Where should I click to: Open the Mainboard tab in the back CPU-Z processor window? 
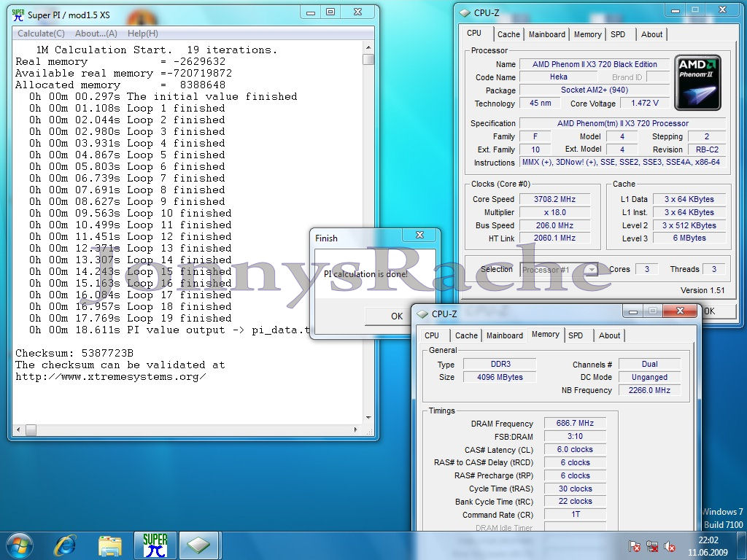547,34
